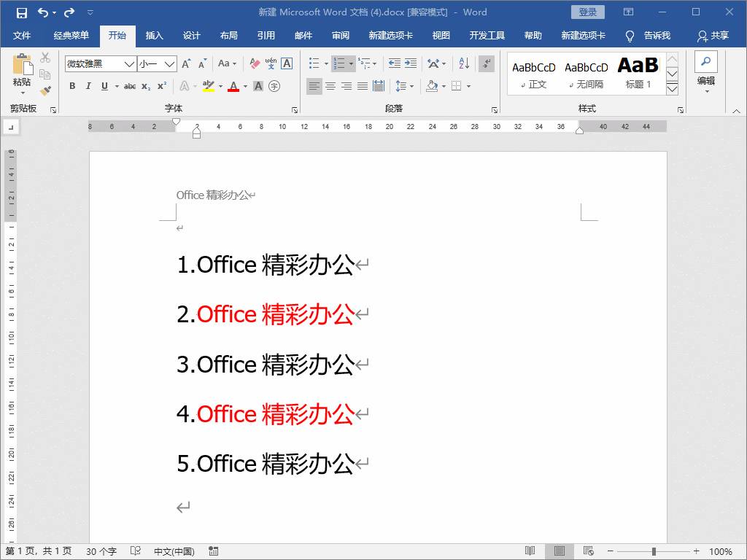Decrease font size with the A▼ icon
This screenshot has height=560, width=747.
pyautogui.click(x=203, y=63)
